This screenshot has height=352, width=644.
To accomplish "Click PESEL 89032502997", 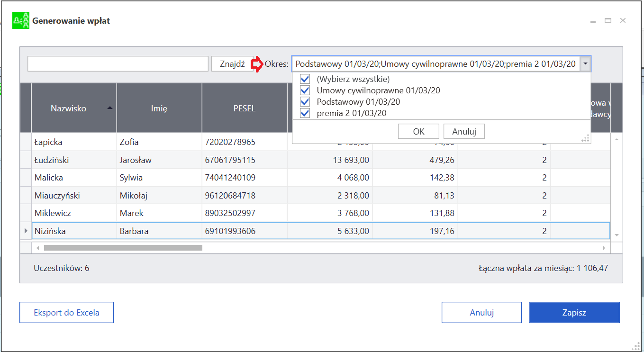I will tap(230, 213).
